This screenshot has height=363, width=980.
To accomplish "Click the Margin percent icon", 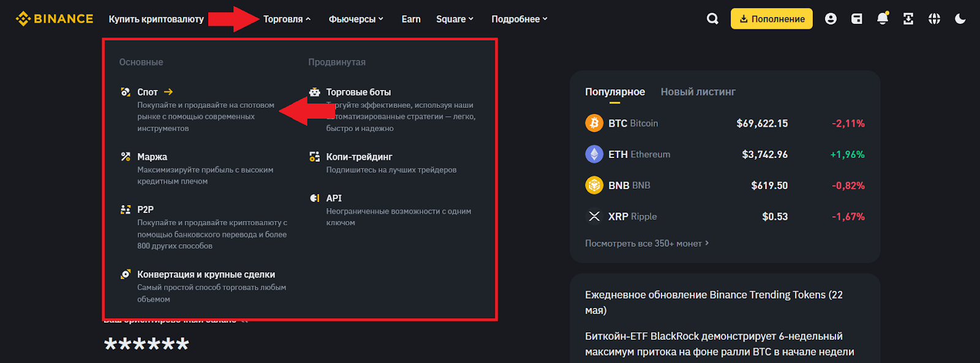I will point(126,157).
